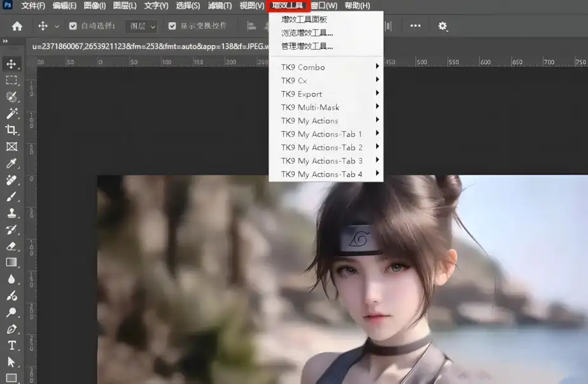This screenshot has width=588, height=384.
Task: Toggle the 显示变换控件 checkbox
Action: tap(172, 26)
